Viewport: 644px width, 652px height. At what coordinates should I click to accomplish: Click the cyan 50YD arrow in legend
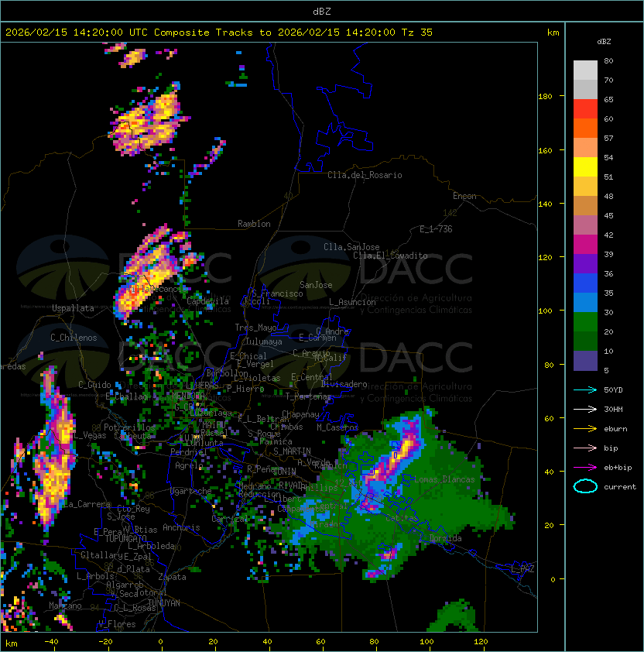pos(585,390)
